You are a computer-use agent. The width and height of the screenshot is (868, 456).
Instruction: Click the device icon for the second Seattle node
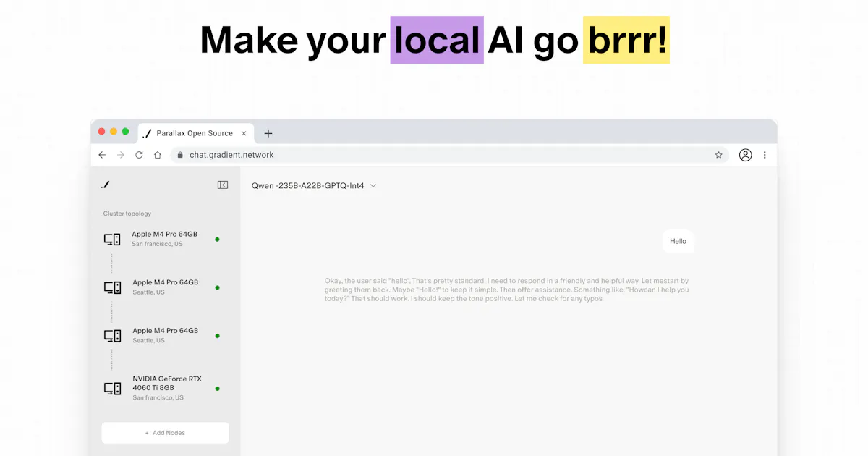click(x=112, y=336)
